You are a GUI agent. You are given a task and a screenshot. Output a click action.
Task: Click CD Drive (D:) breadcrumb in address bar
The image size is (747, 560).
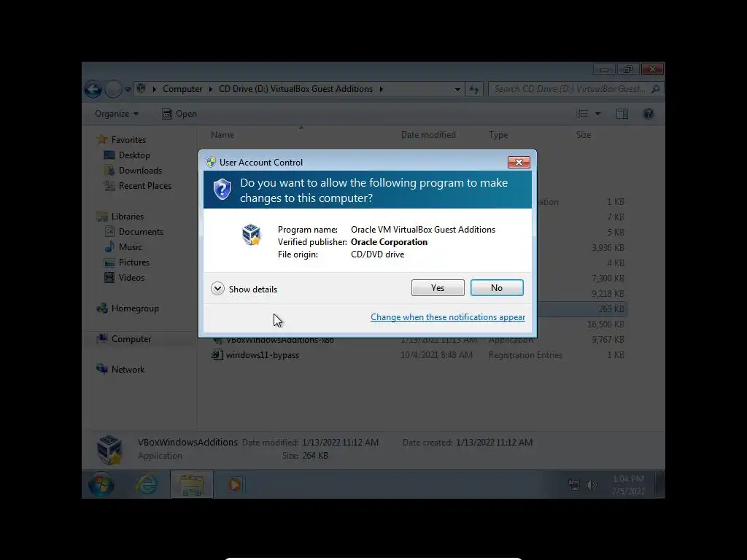295,89
